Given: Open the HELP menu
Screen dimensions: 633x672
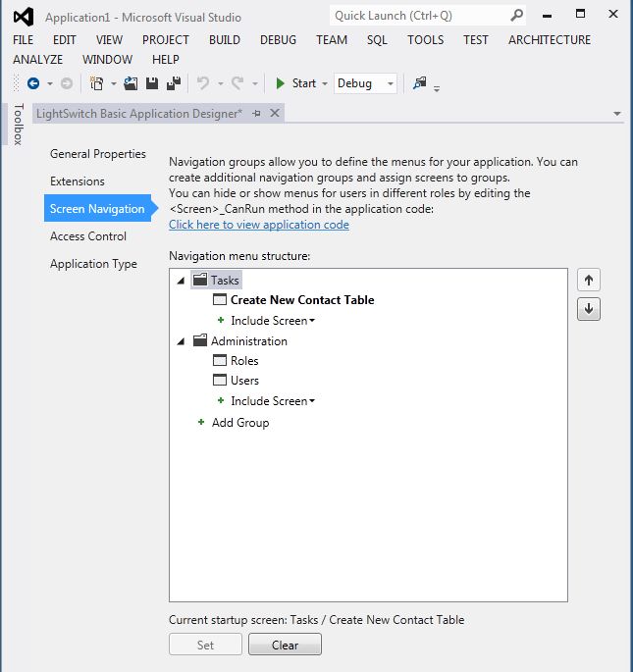Looking at the screenshot, I should click(166, 60).
